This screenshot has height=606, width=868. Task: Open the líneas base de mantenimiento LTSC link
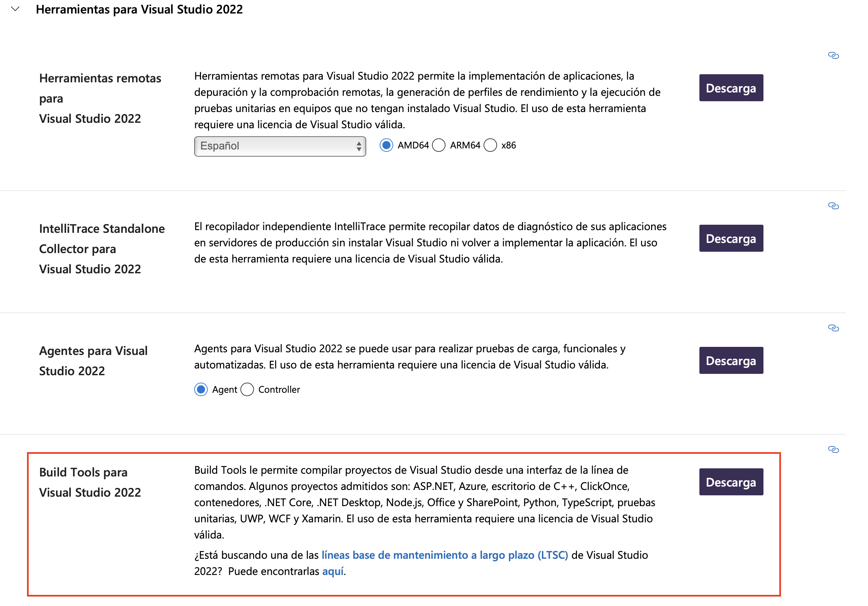444,555
